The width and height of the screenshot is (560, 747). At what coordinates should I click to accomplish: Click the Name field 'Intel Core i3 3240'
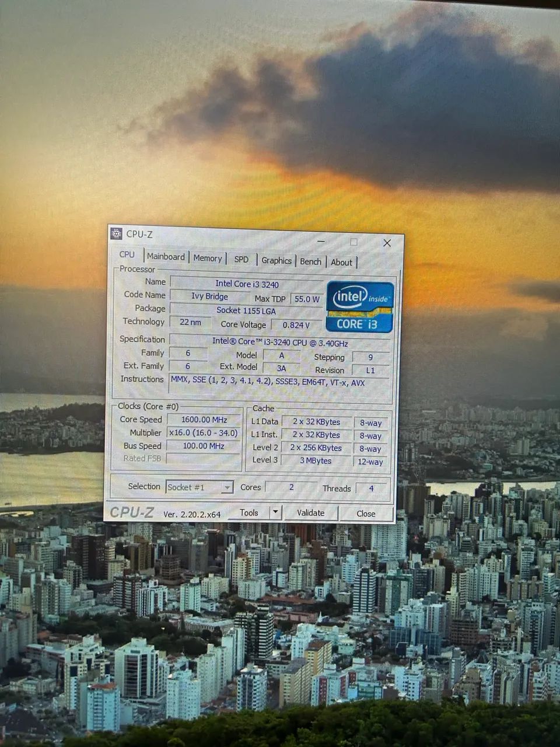click(x=247, y=284)
